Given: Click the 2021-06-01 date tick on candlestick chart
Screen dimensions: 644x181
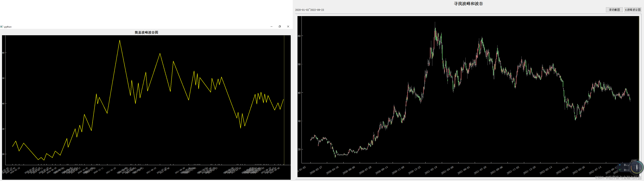Looking at the screenshot, I should [x=464, y=170].
